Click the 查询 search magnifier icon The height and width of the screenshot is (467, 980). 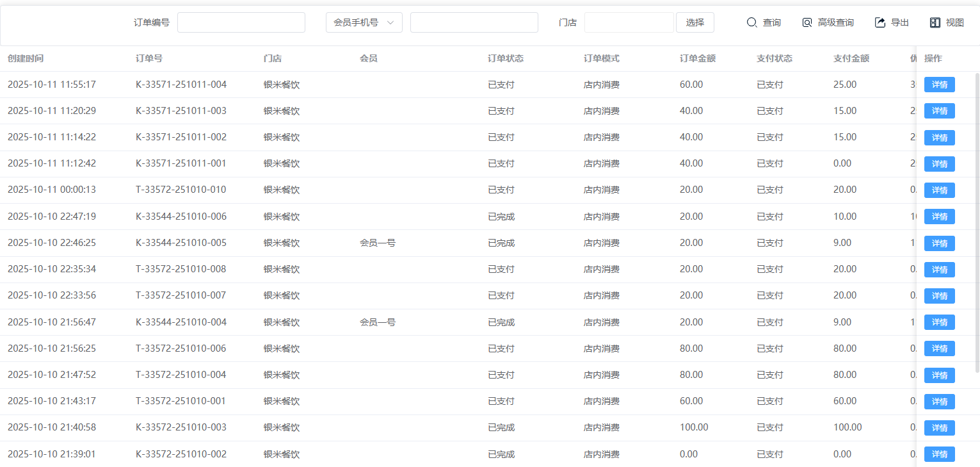point(752,22)
